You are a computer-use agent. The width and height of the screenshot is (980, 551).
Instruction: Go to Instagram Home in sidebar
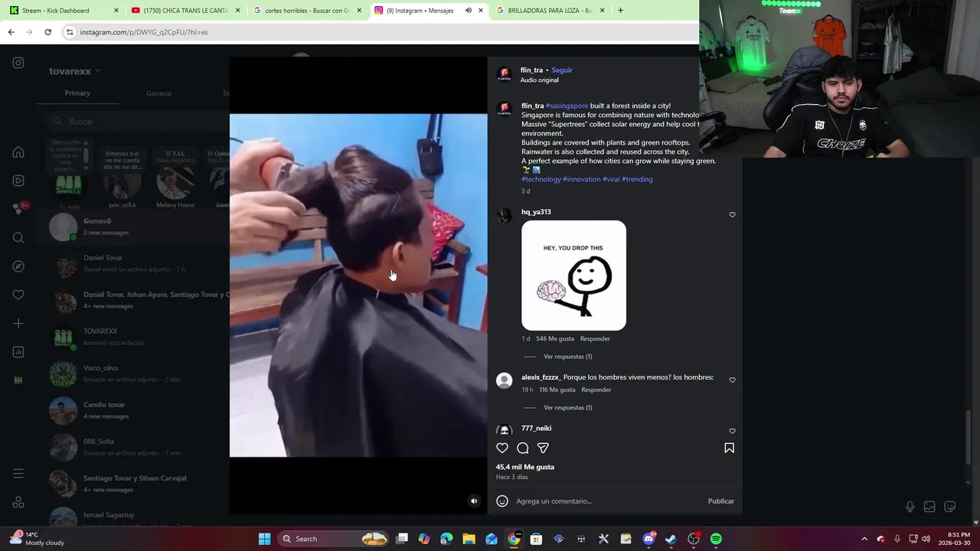click(18, 152)
